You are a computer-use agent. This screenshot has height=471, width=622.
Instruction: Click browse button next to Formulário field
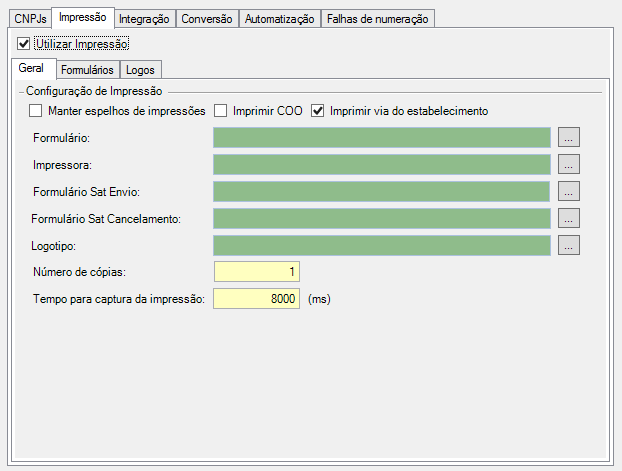(568, 137)
